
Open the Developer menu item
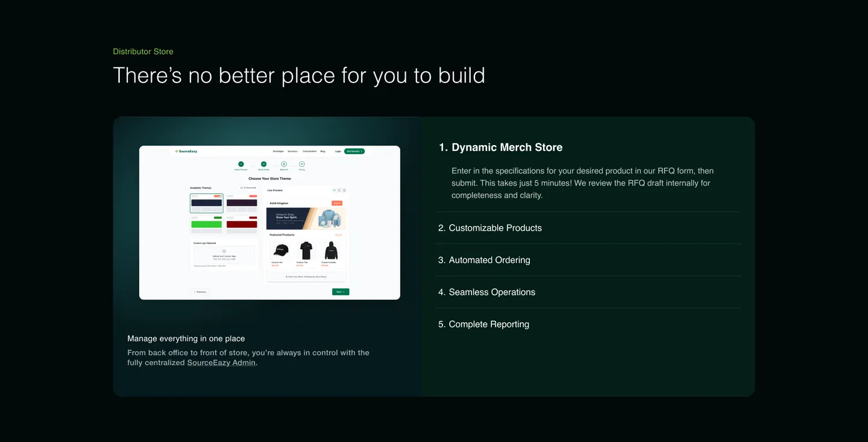coord(278,151)
